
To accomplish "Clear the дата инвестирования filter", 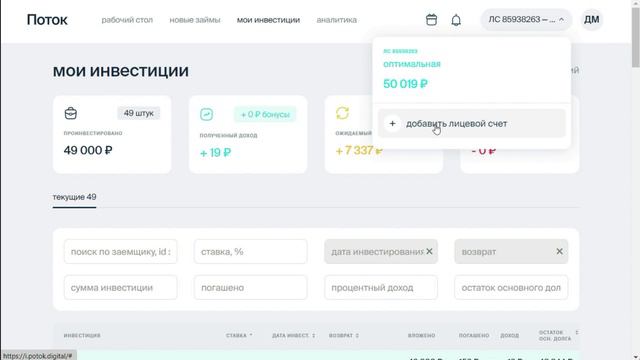I will (429, 251).
